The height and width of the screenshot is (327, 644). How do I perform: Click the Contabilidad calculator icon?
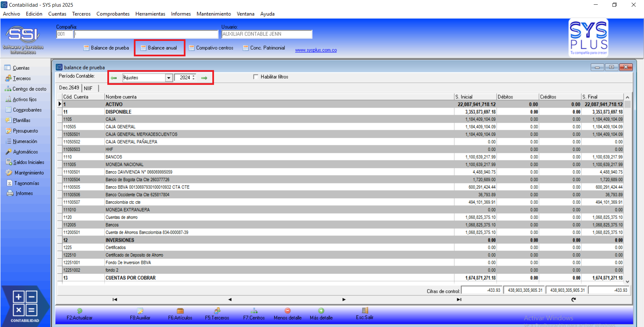pos(25,304)
